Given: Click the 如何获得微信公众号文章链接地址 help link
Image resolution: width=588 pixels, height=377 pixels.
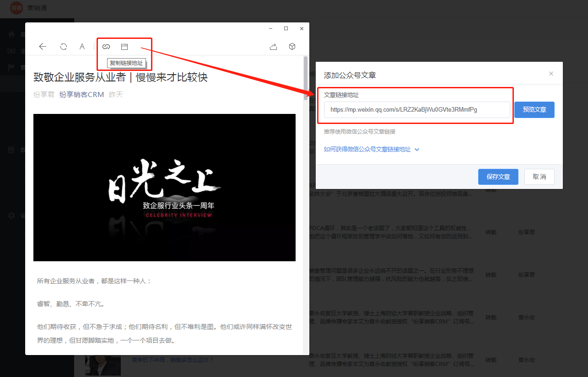Looking at the screenshot, I should 367,149.
